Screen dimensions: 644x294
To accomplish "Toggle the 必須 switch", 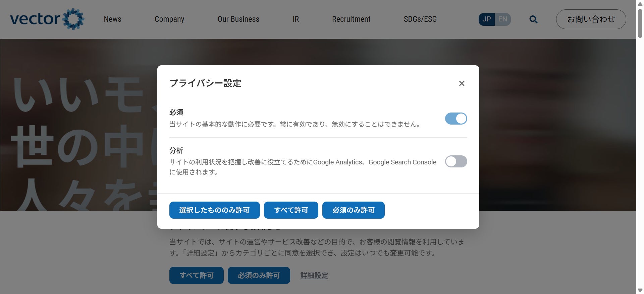I will 456,119.
